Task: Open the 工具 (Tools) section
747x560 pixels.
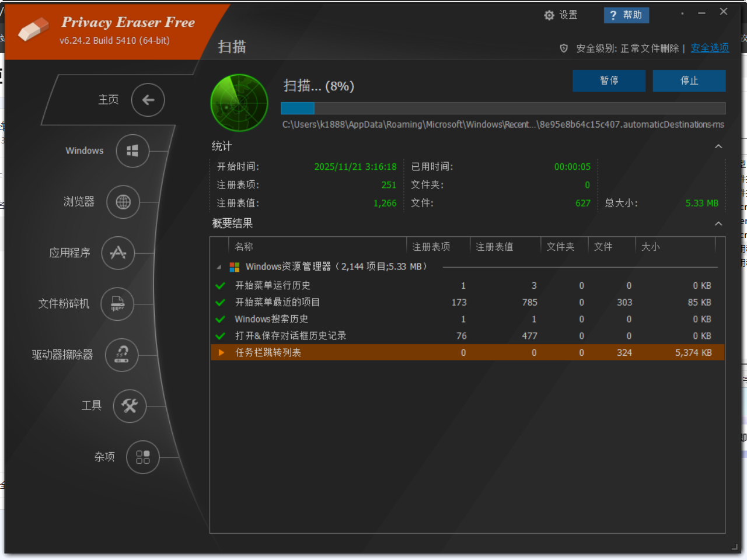Action: pyautogui.click(x=130, y=406)
